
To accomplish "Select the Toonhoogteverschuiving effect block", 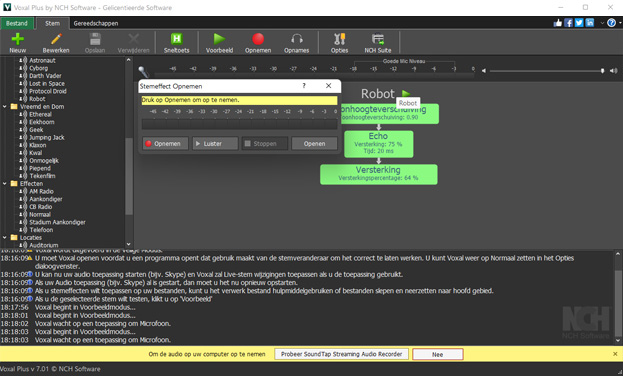I will click(x=390, y=113).
